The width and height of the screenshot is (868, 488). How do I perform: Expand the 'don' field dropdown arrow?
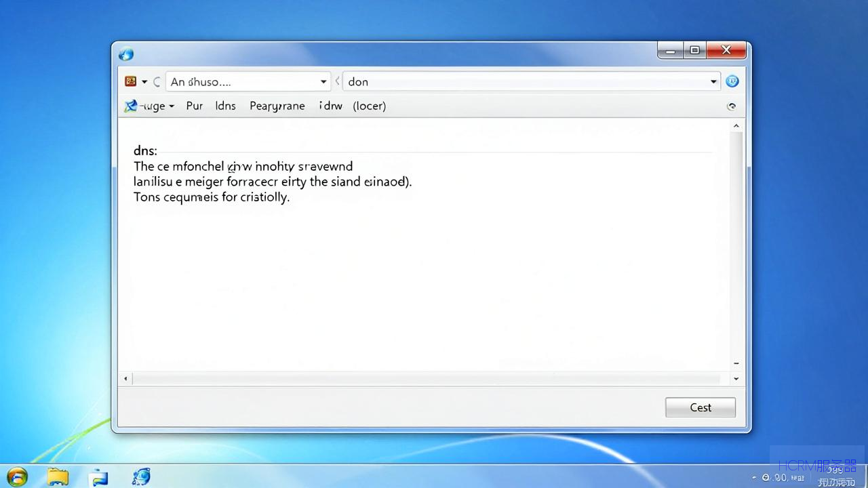pos(713,81)
